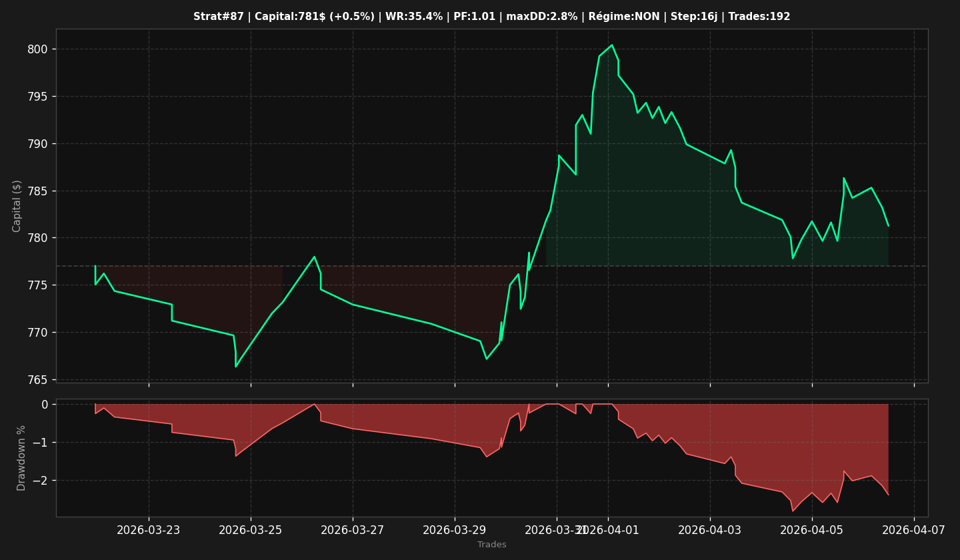Click the chart title beginning with Strat#87

click(x=492, y=17)
